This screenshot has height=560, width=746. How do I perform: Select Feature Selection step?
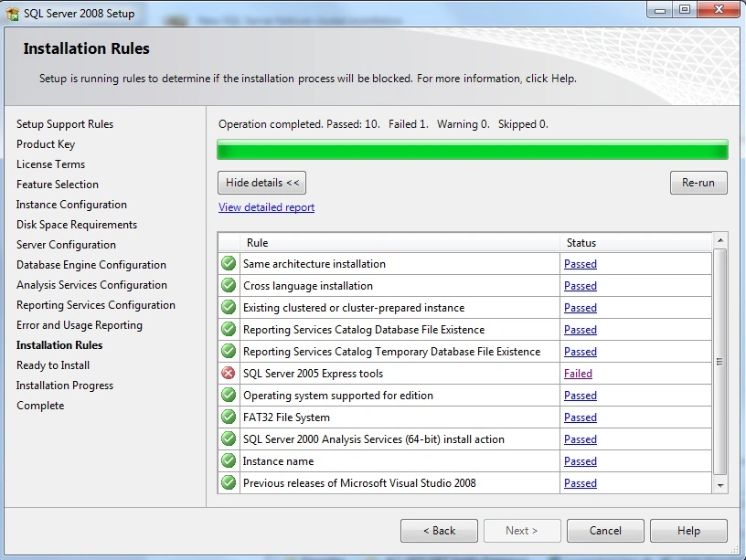(57, 184)
